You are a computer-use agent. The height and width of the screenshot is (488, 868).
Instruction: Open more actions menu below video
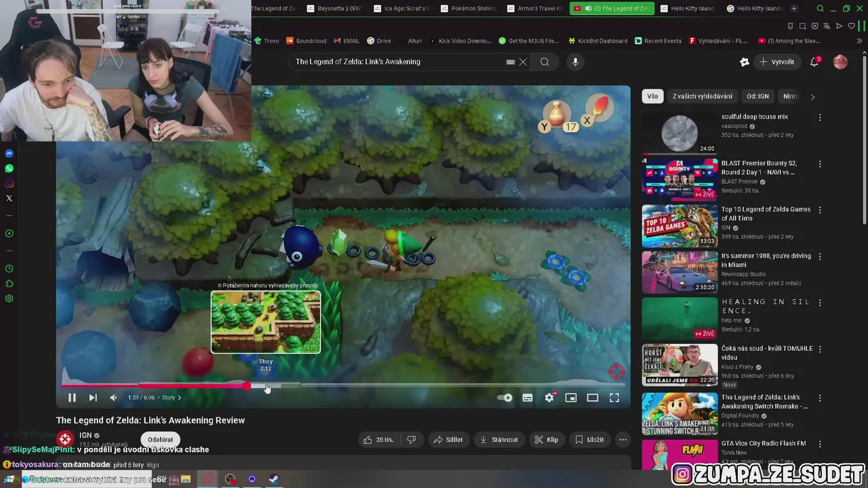[x=623, y=440]
